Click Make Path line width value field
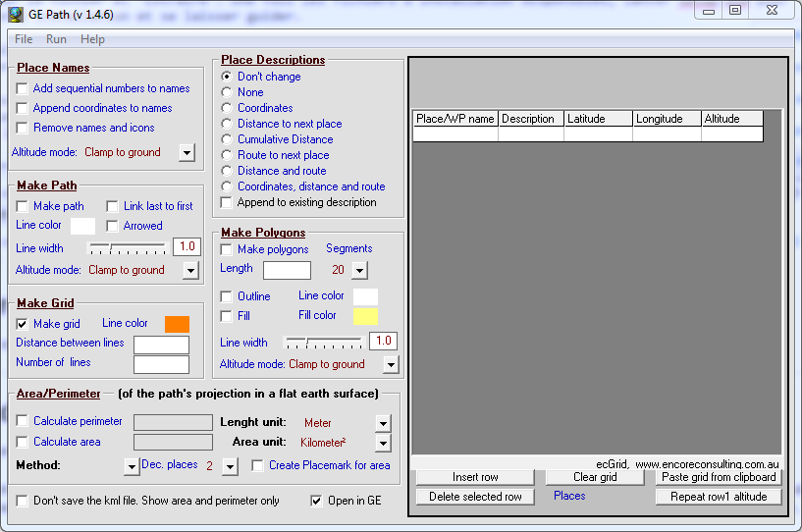 click(187, 246)
